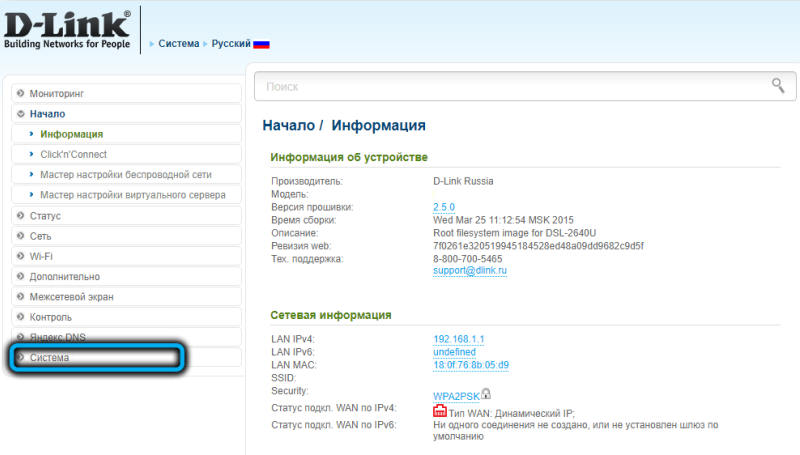The width and height of the screenshot is (800, 455).
Task: Click the search magnifier icon
Action: coord(777,86)
